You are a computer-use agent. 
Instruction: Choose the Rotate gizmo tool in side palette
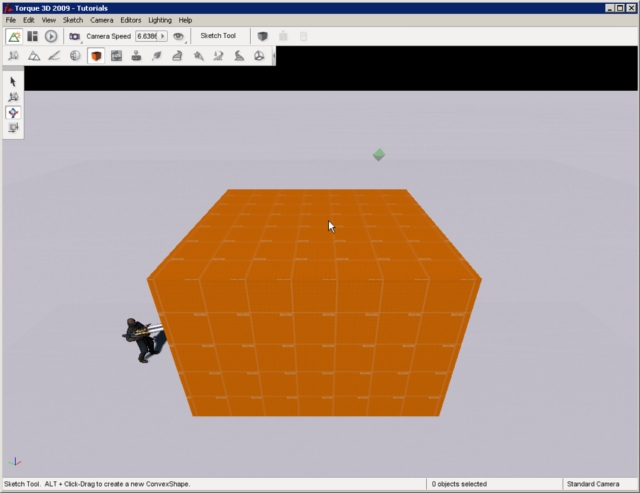[x=13, y=113]
